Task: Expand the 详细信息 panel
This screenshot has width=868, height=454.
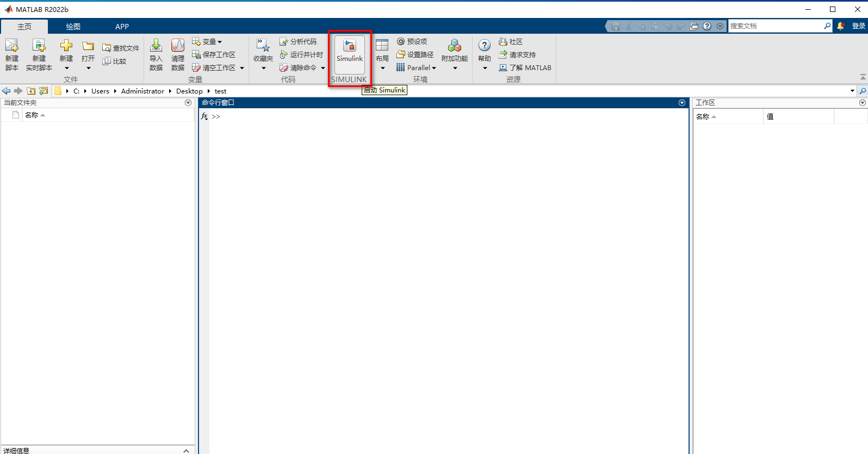Action: (x=186, y=450)
